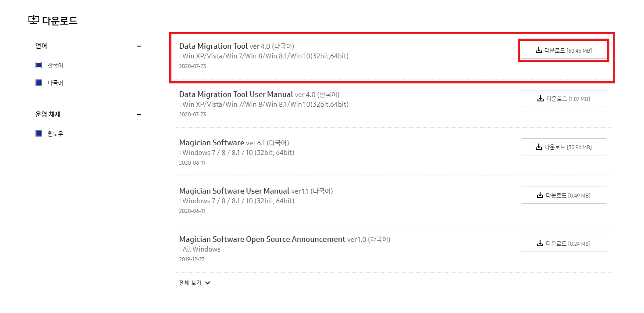Download Magician Software 50.94 MB
Image resolution: width=644 pixels, height=313 pixels.
[564, 147]
